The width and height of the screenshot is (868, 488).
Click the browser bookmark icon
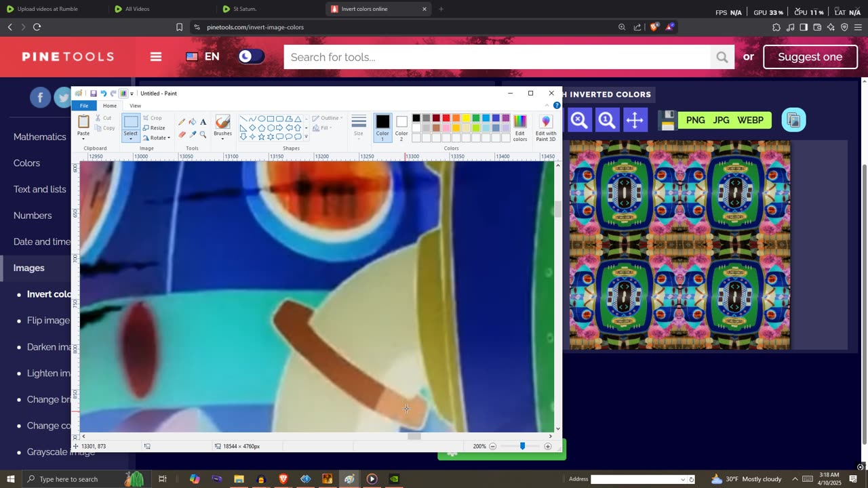pyautogui.click(x=179, y=27)
